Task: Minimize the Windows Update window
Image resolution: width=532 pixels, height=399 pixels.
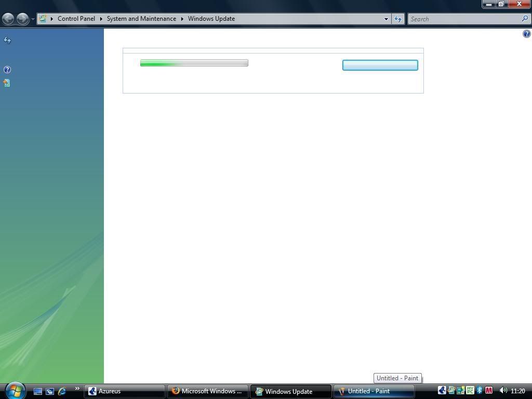Action: 489,4
